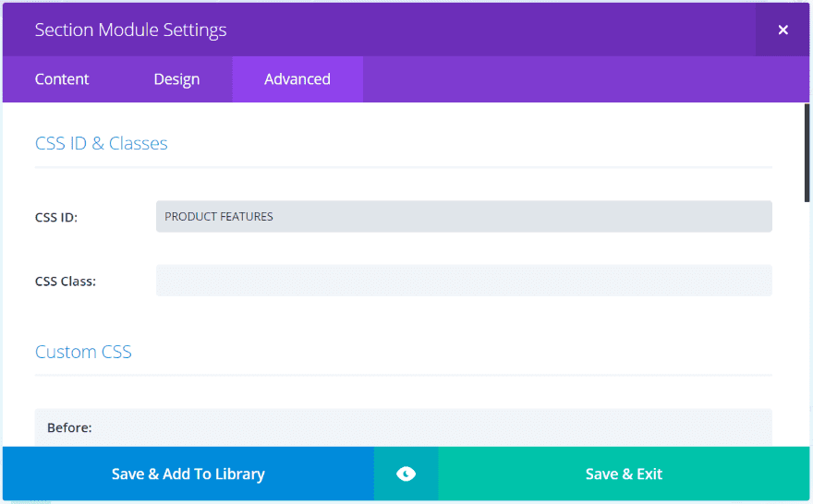This screenshot has height=504, width=813.
Task: Click the CSS ID & Classes heading
Action: point(102,143)
